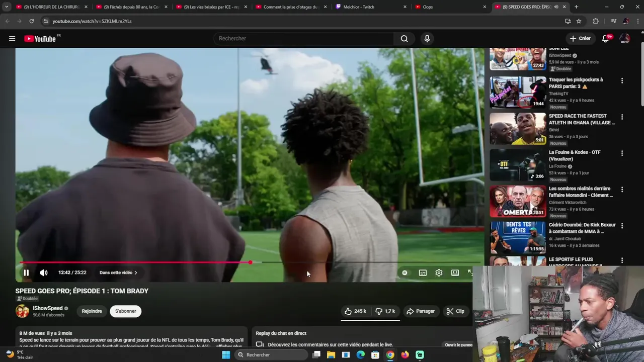Reload the page in Chrome
The height and width of the screenshot is (362, 644).
[x=32, y=21]
